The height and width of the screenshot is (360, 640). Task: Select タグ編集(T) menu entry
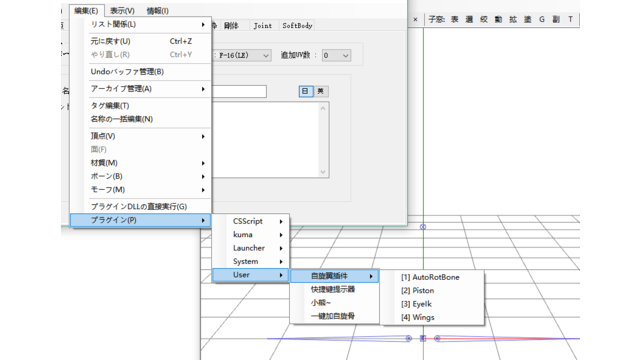pyautogui.click(x=141, y=106)
